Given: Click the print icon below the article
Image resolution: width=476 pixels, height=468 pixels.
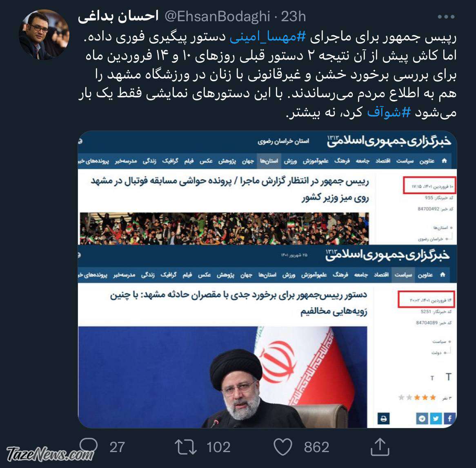Looking at the screenshot, I should pyautogui.click(x=383, y=419).
